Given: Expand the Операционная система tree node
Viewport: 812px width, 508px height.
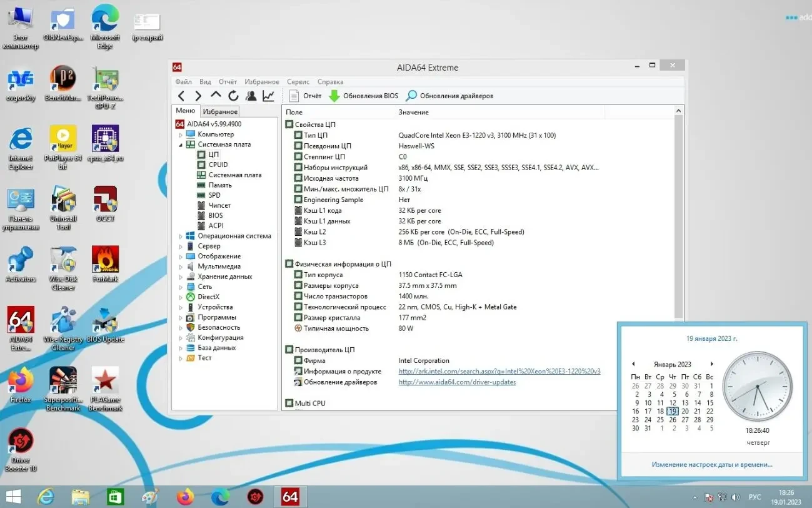Looking at the screenshot, I should [181, 236].
